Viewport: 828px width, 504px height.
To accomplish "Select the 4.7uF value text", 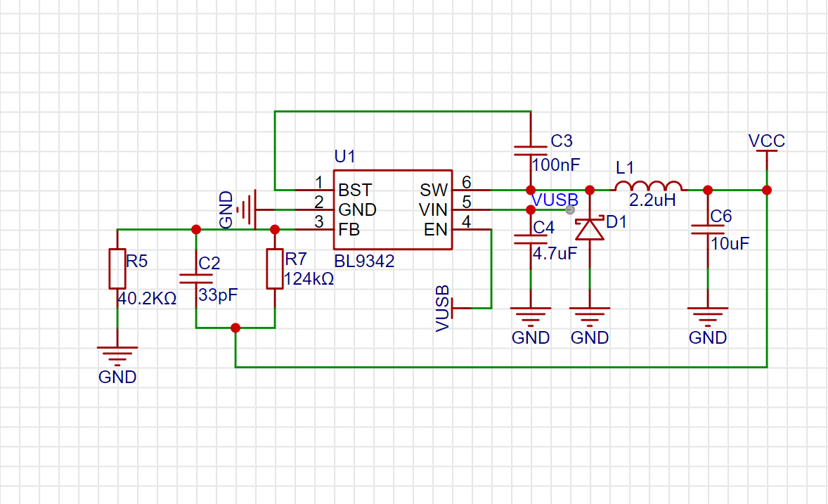I will [555, 254].
